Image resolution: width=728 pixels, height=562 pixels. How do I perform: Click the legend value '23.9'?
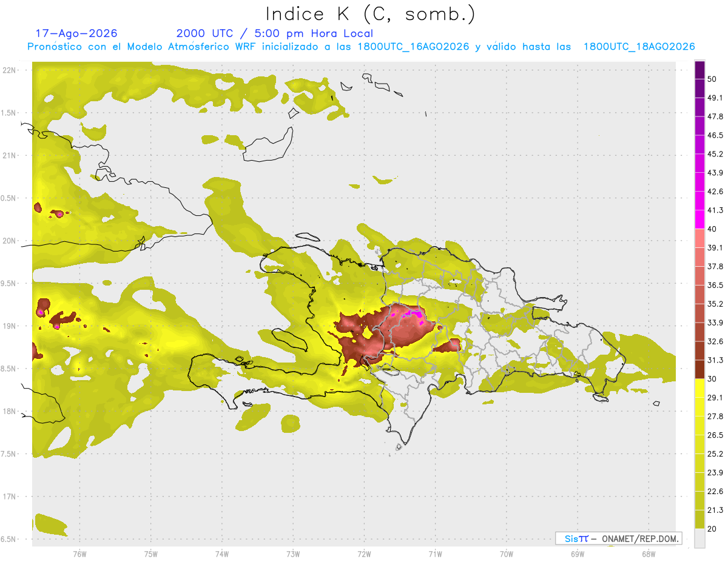(715, 473)
